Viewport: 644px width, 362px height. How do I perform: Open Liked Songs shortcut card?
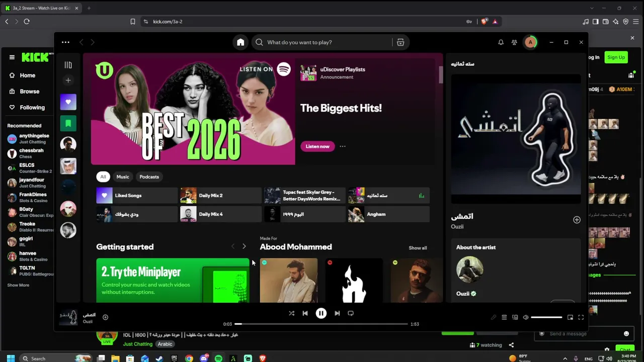[137, 196]
